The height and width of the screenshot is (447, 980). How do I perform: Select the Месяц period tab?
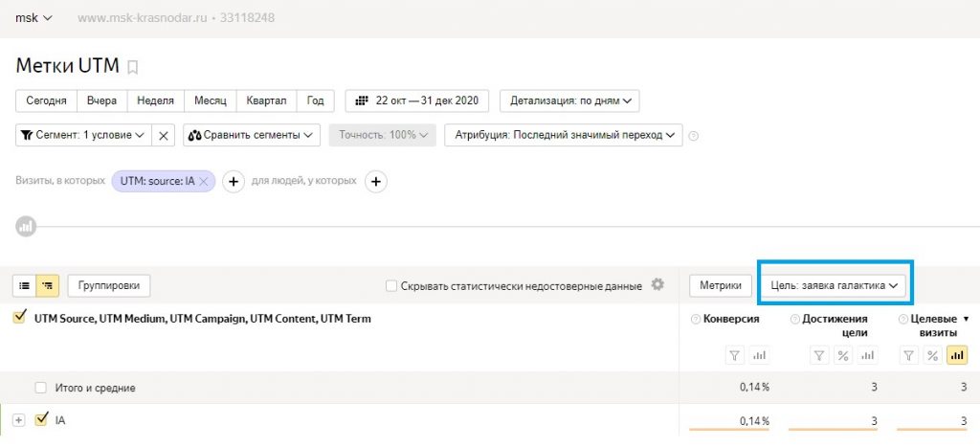click(x=210, y=101)
